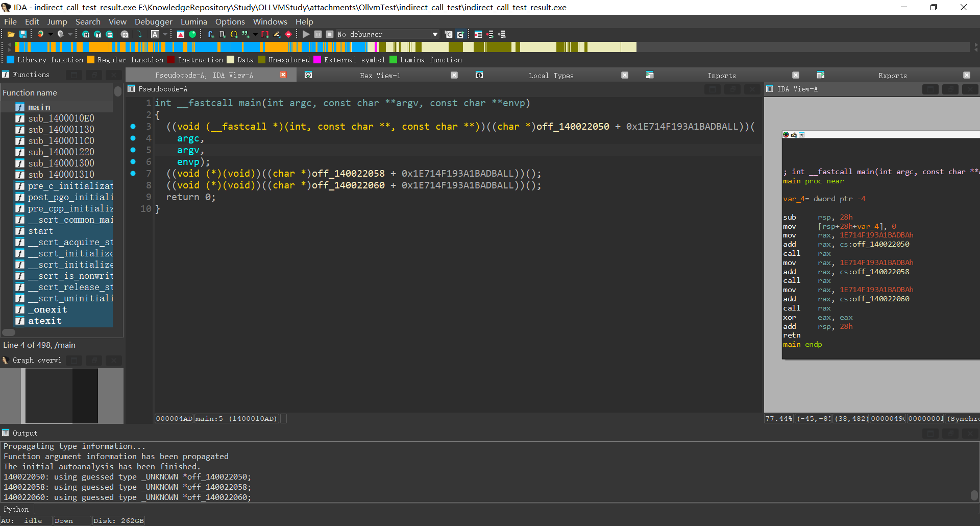
Task: Switch to the Imports tab
Action: 722,76
